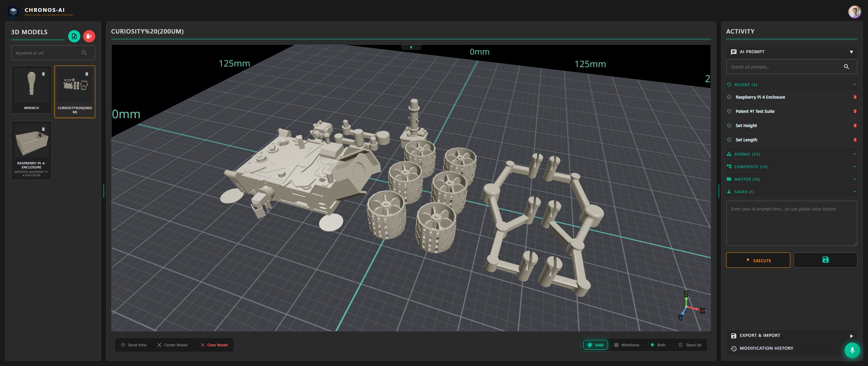
Task: Delete the Raspberry-Pi-4-Enclosure model via trash icon
Action: pyautogui.click(x=43, y=129)
